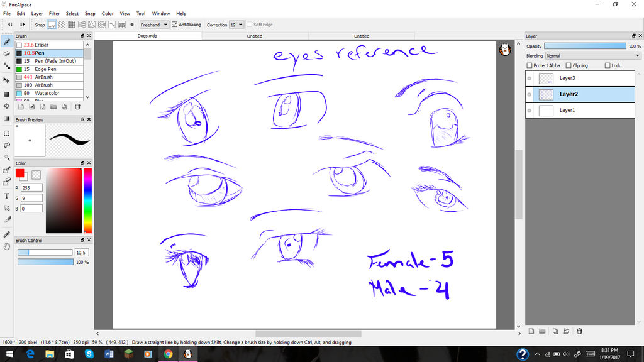The height and width of the screenshot is (362, 644).
Task: Select the Eyedropper tool
Action: pyautogui.click(x=7, y=234)
